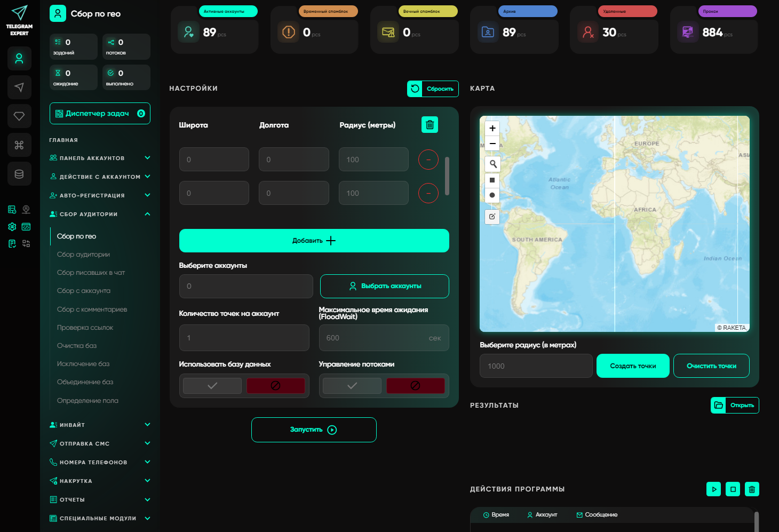Viewport: 779px width, 532px height.
Task: Open the Сбор с комментариев item
Action: click(x=92, y=309)
